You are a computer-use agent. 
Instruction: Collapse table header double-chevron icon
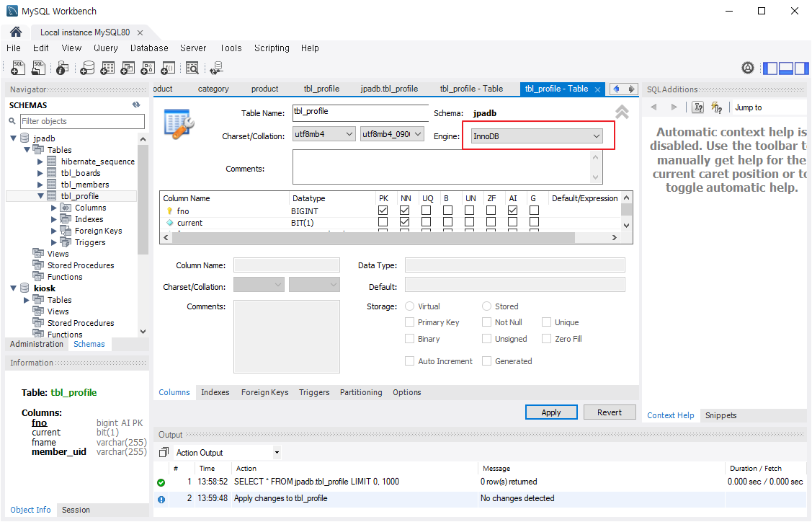[622, 112]
